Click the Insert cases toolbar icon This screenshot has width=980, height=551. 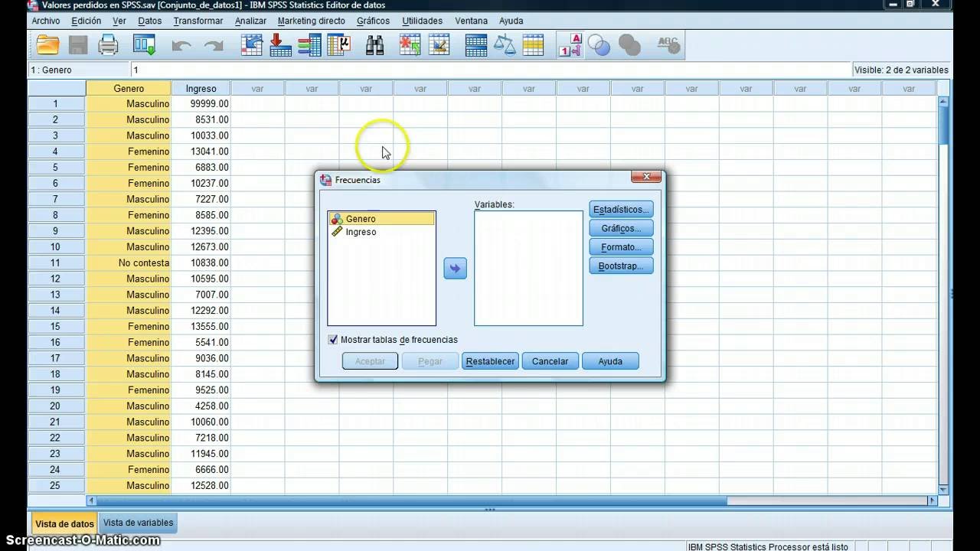coord(410,45)
